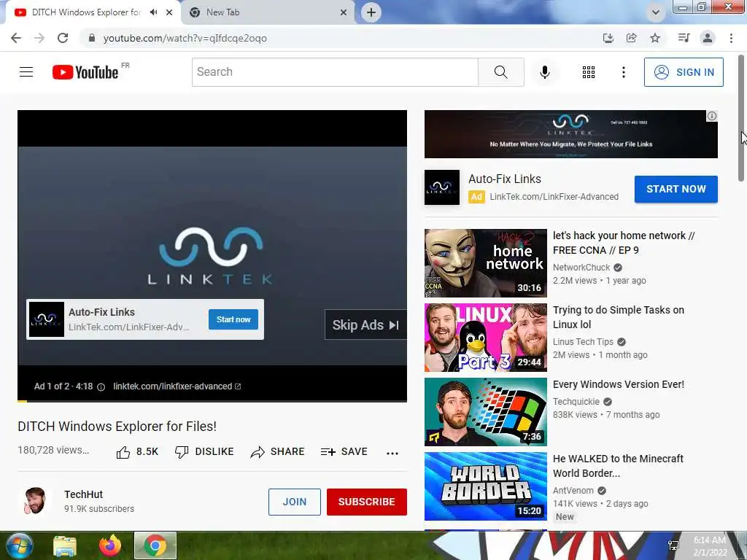Start voice search with microphone icon

coord(544,72)
